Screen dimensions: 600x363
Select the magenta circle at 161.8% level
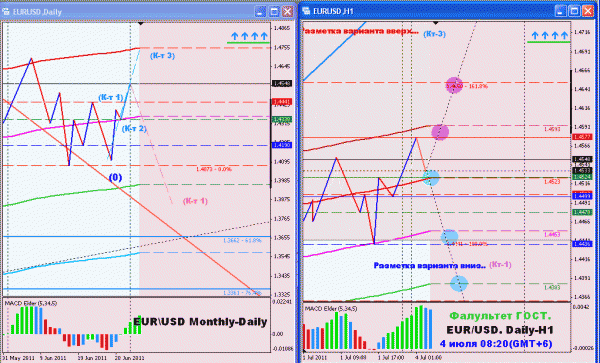click(x=454, y=85)
